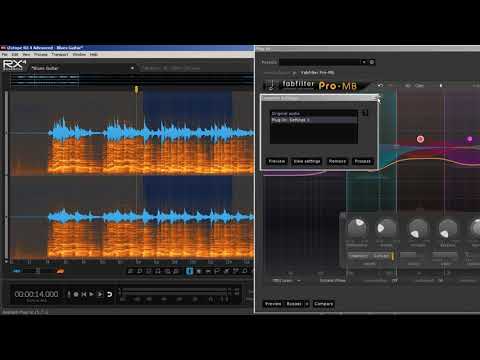This screenshot has height=360, width=480.
Task: Select the Blues Guitar file tab
Action: [45, 68]
